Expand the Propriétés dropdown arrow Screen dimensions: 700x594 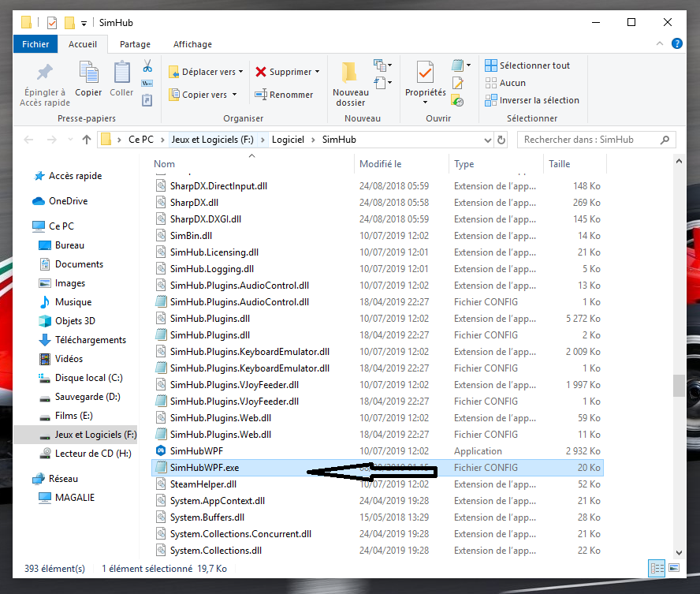pyautogui.click(x=425, y=103)
